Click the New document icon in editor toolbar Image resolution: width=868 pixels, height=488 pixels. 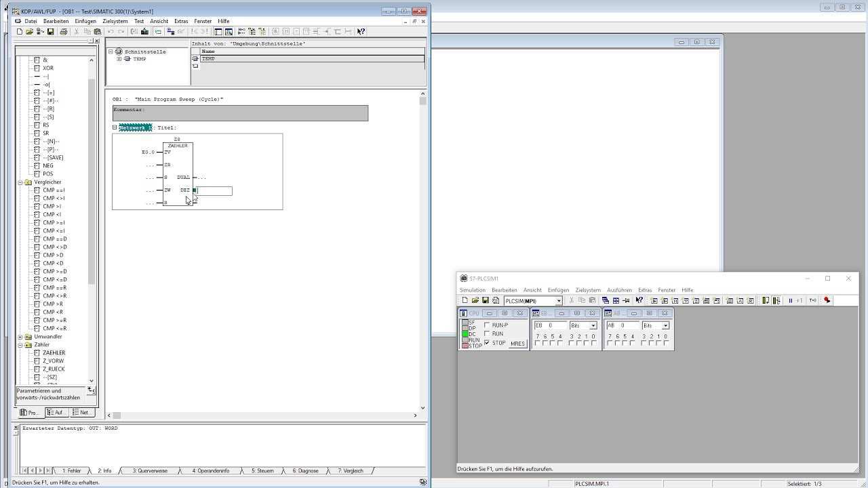click(x=20, y=32)
